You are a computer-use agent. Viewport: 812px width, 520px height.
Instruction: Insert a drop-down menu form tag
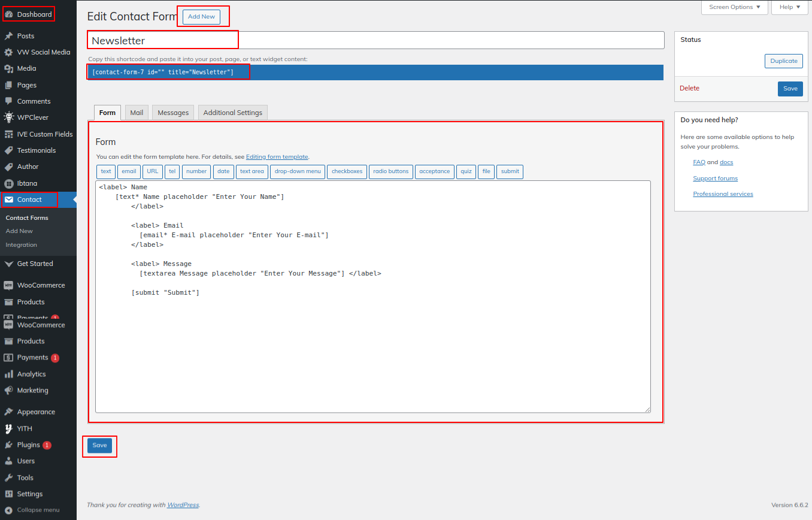pyautogui.click(x=298, y=171)
